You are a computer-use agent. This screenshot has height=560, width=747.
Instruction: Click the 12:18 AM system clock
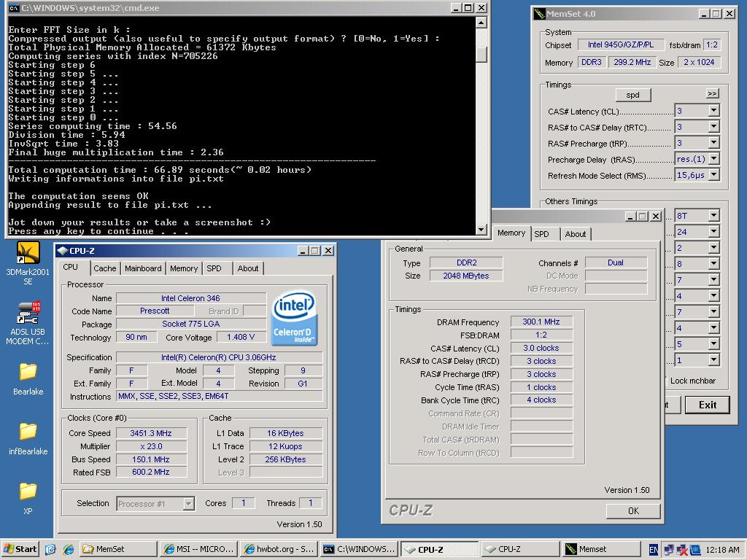tap(723, 550)
